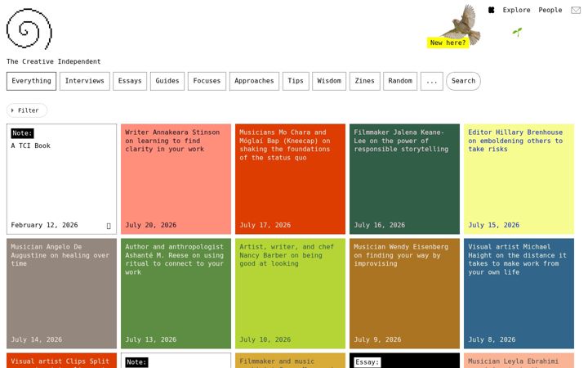The image size is (588, 368).
Task: Click the yellow 'New here?' label
Action: coord(448,43)
